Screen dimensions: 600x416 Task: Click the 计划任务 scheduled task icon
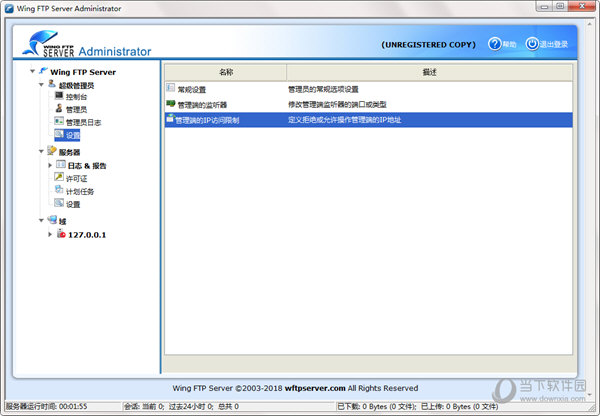point(59,190)
